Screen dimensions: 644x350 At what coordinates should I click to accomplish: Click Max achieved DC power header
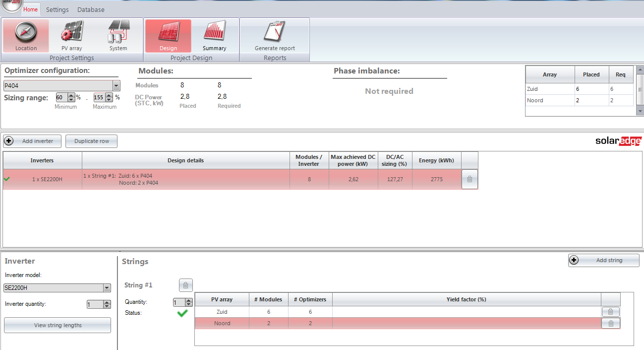pyautogui.click(x=353, y=160)
